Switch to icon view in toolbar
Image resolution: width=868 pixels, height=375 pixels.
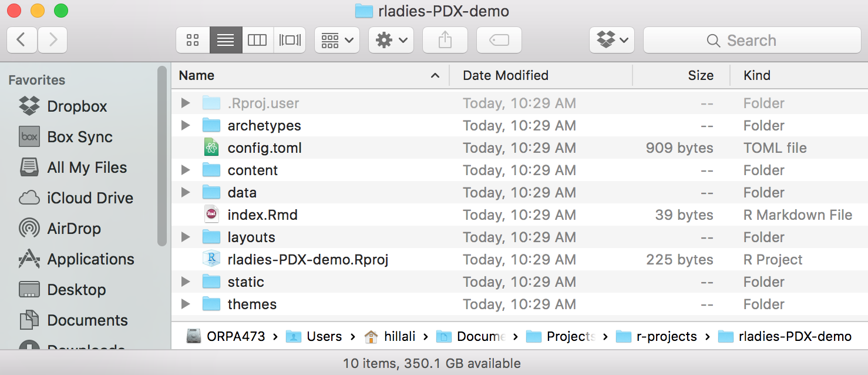[193, 40]
